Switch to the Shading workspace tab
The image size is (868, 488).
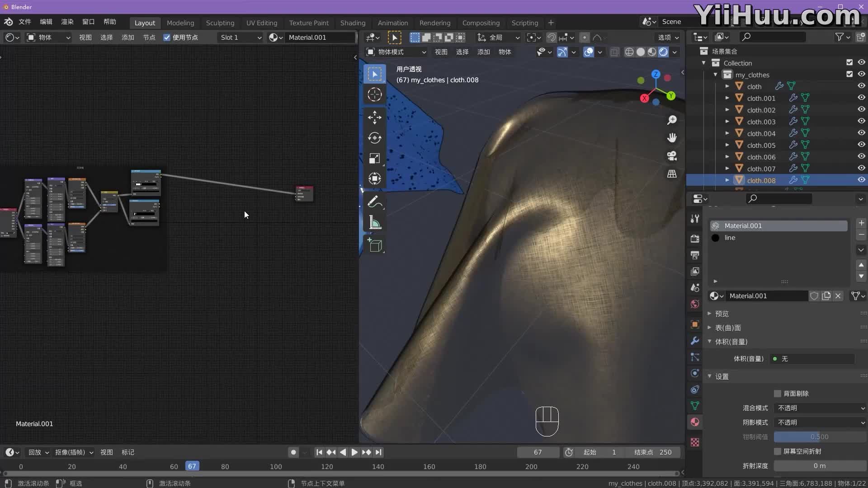click(353, 23)
